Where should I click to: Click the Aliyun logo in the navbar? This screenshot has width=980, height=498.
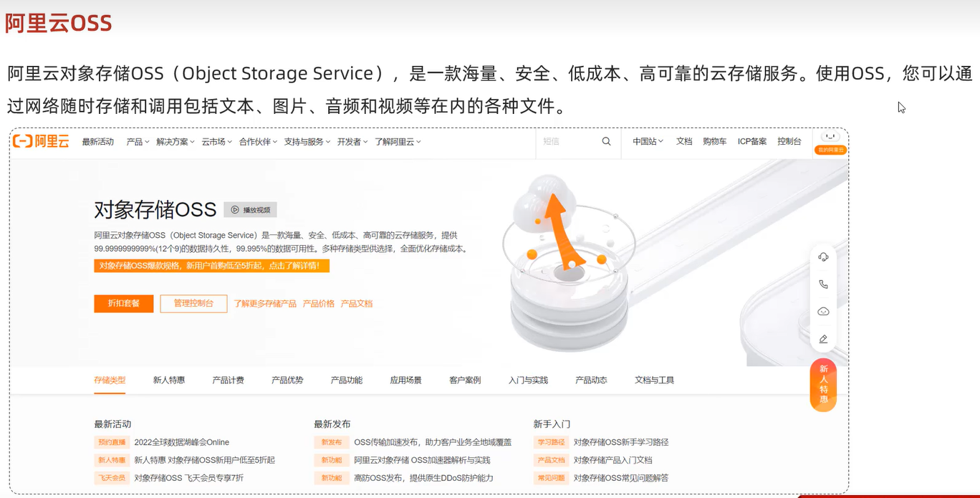[41, 141]
